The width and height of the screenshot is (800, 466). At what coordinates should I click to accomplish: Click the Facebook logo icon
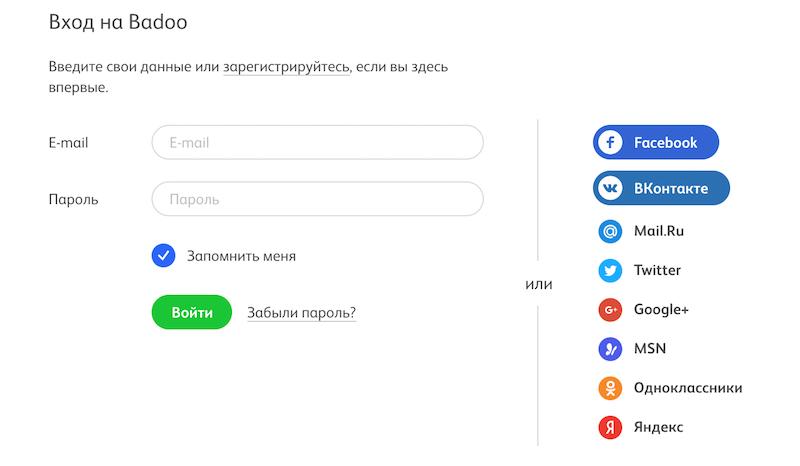pyautogui.click(x=610, y=143)
